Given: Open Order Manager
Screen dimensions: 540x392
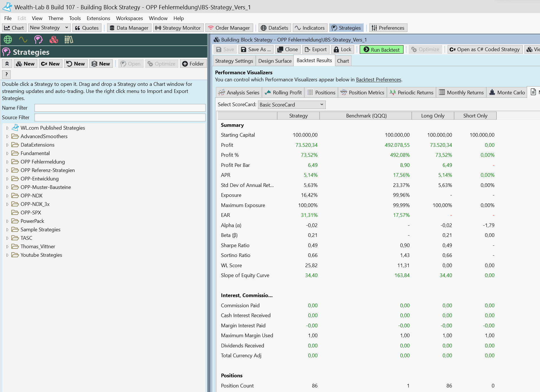Looking at the screenshot, I should pos(229,28).
